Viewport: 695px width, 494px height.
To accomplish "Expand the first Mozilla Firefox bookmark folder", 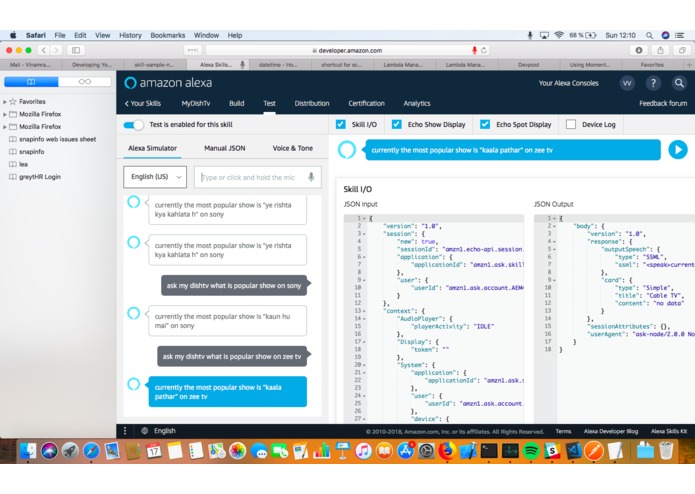I will pyautogui.click(x=5, y=114).
